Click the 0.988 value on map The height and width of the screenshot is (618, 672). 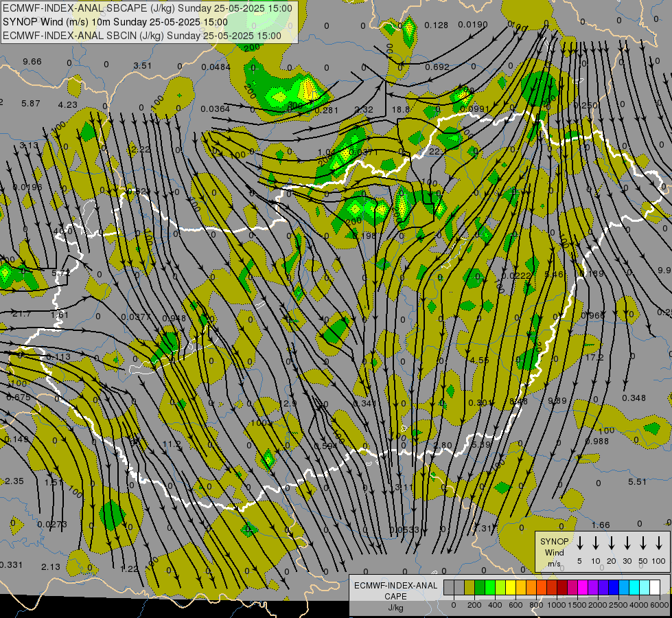pos(596,441)
